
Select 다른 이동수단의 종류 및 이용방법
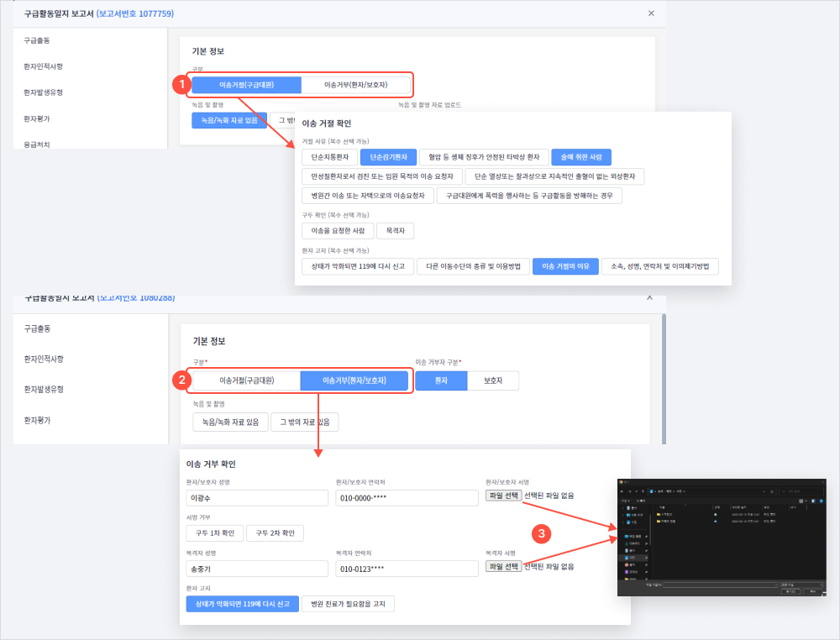(473, 266)
